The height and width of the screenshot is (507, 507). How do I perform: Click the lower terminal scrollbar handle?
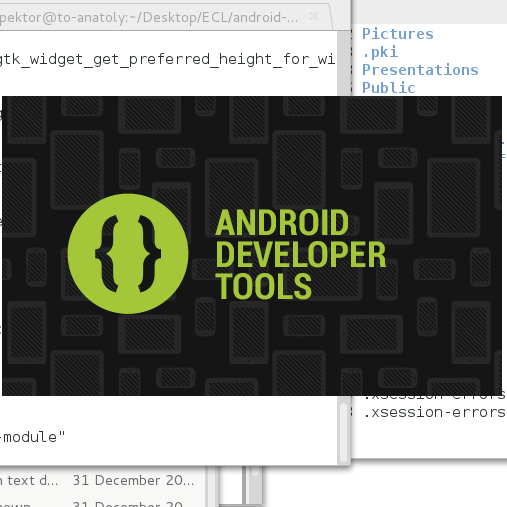tap(343, 433)
